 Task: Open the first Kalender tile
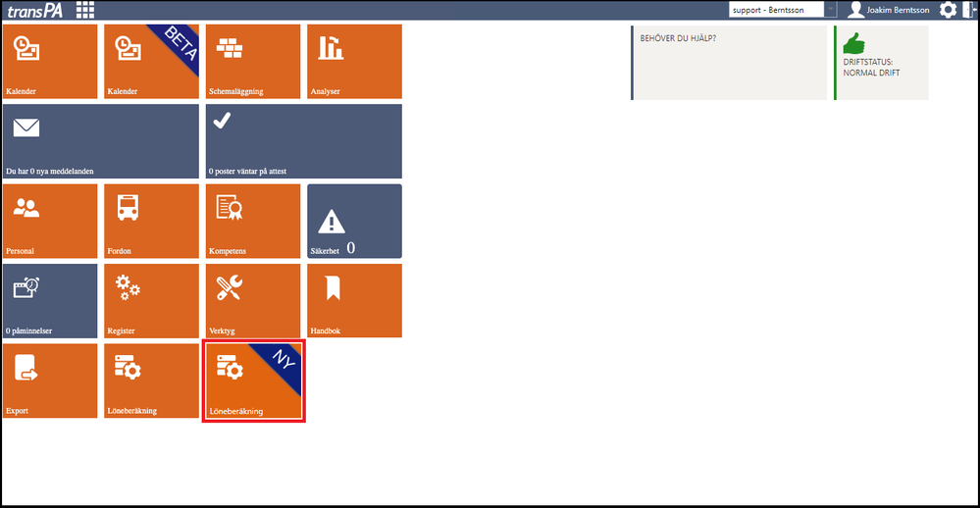pos(50,61)
